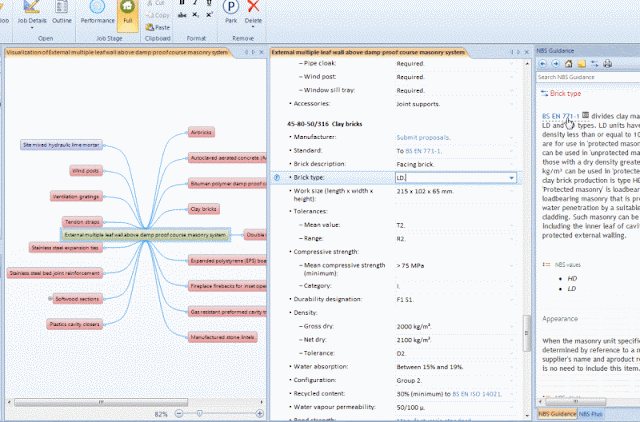This screenshot has height=422, width=640.
Task: Click the sync icon beside Brick type heading
Action: click(x=544, y=93)
